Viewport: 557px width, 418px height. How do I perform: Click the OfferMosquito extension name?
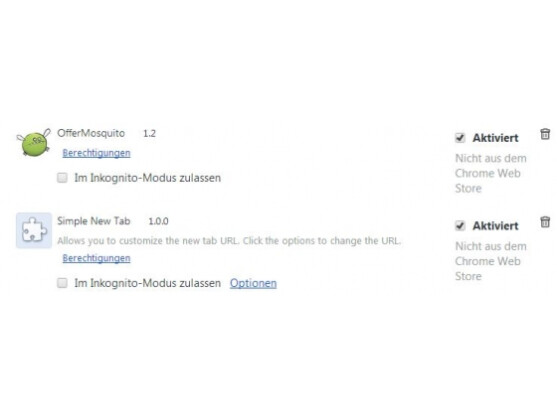(x=91, y=133)
